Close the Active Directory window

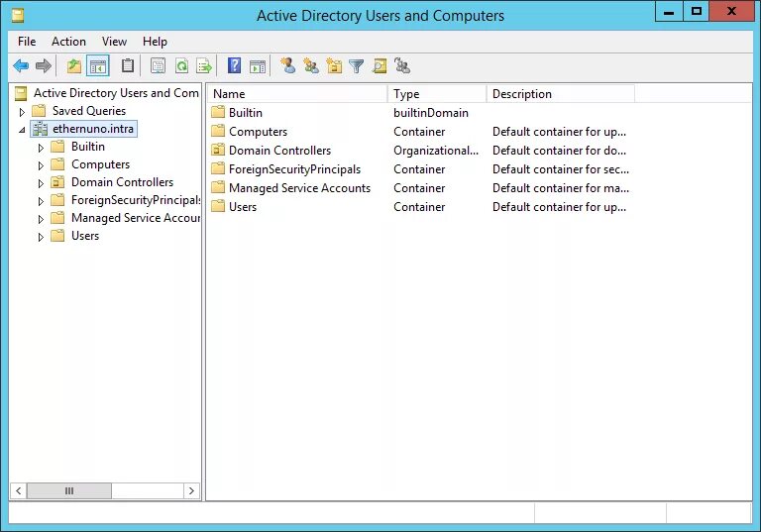pos(731,11)
